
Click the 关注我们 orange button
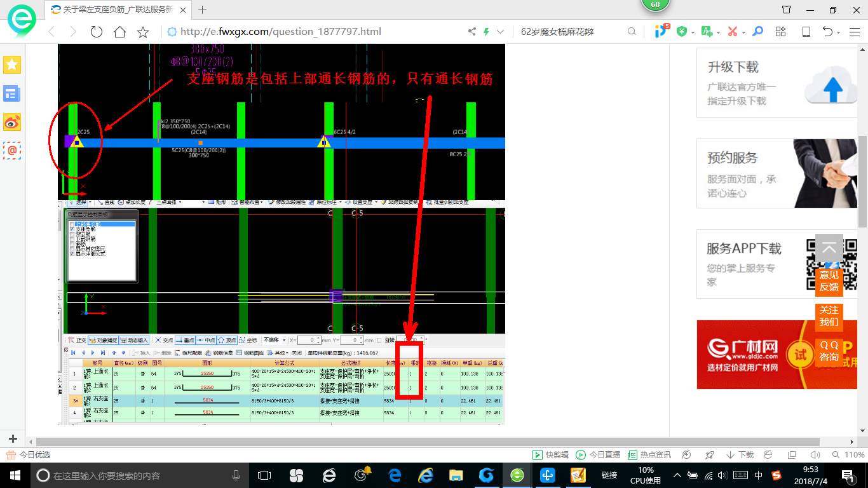coord(829,316)
